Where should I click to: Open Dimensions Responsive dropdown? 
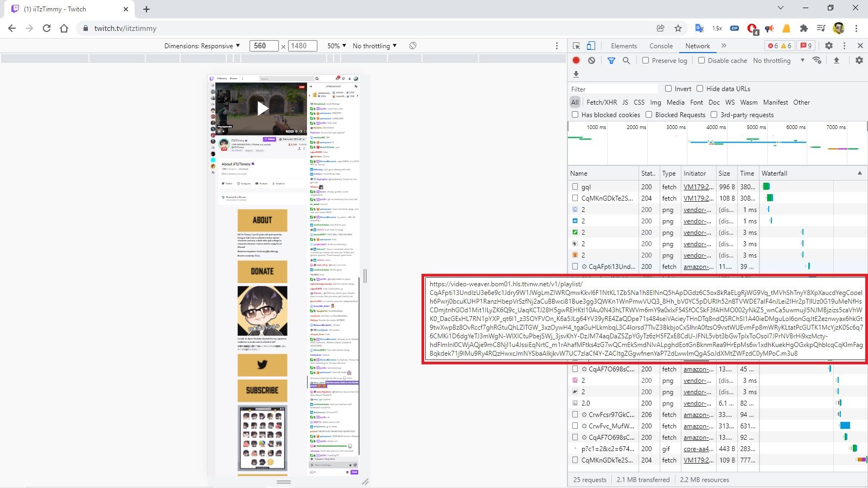202,46
